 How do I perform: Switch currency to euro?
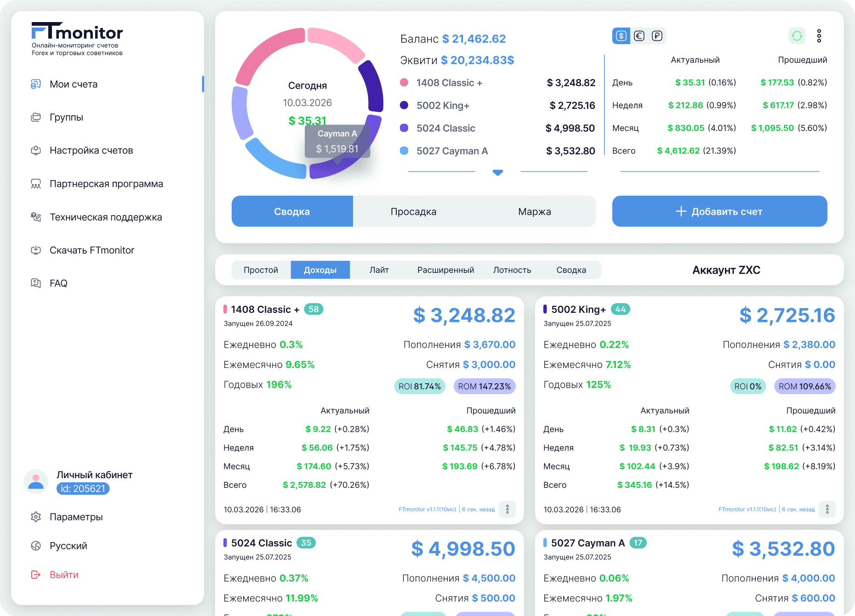(639, 36)
